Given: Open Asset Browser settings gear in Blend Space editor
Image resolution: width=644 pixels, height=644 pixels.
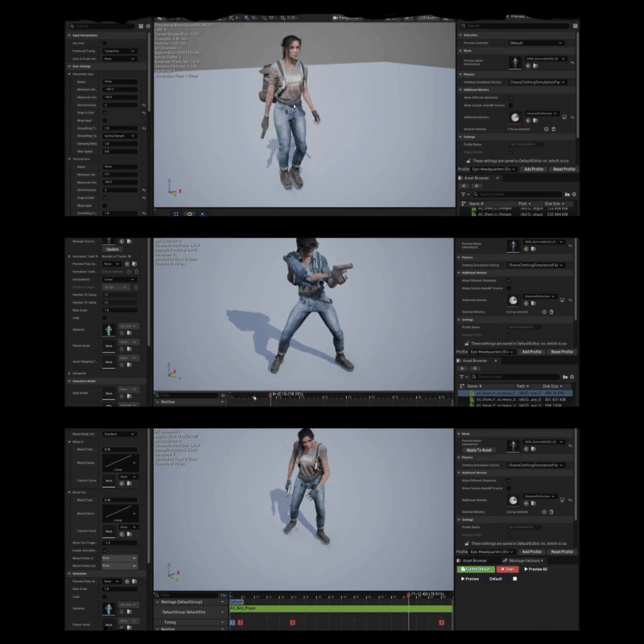Looking at the screenshot, I should [x=574, y=194].
